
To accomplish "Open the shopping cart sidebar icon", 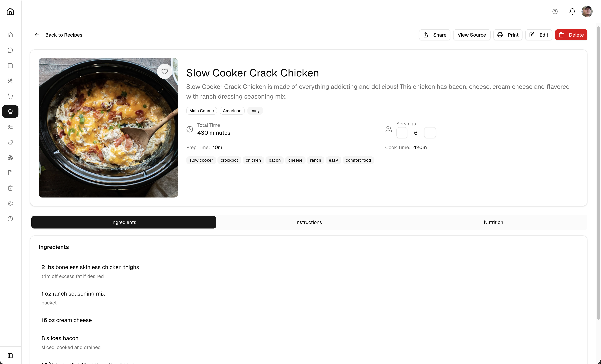I will (10, 96).
